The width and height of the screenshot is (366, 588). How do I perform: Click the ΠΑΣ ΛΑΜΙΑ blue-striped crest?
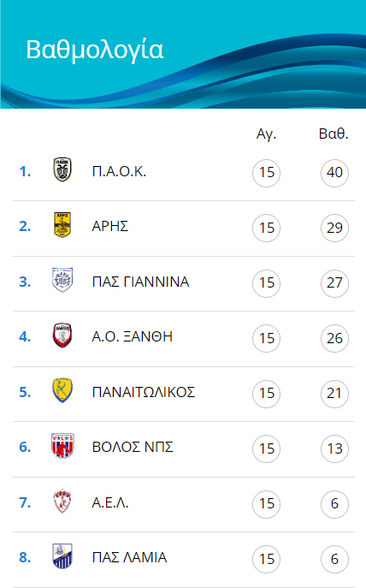tap(62, 555)
